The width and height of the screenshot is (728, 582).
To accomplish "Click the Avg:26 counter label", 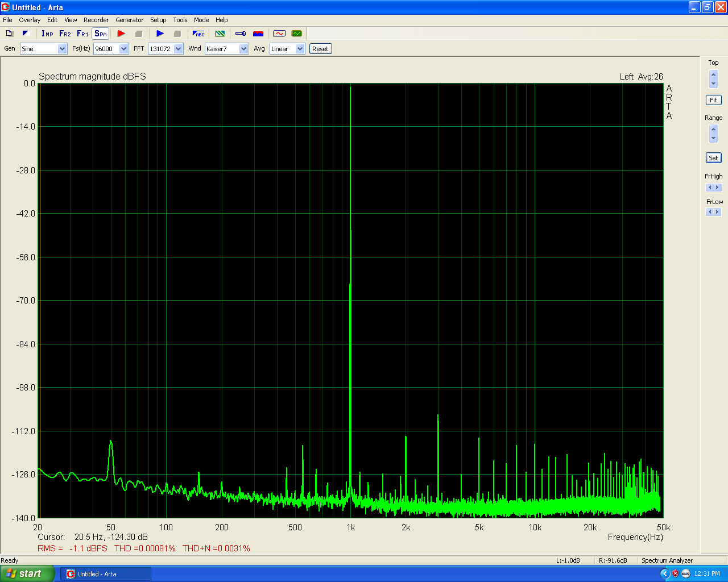I will pos(650,77).
